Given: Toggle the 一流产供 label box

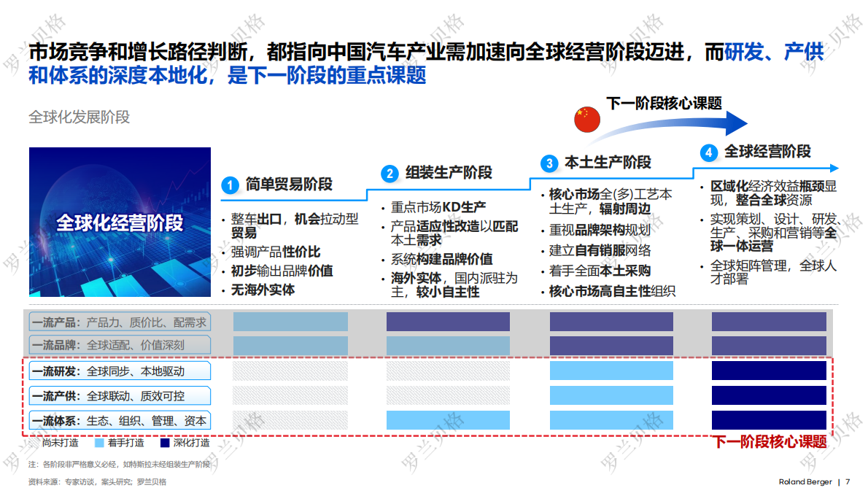Looking at the screenshot, I should pyautogui.click(x=119, y=395).
